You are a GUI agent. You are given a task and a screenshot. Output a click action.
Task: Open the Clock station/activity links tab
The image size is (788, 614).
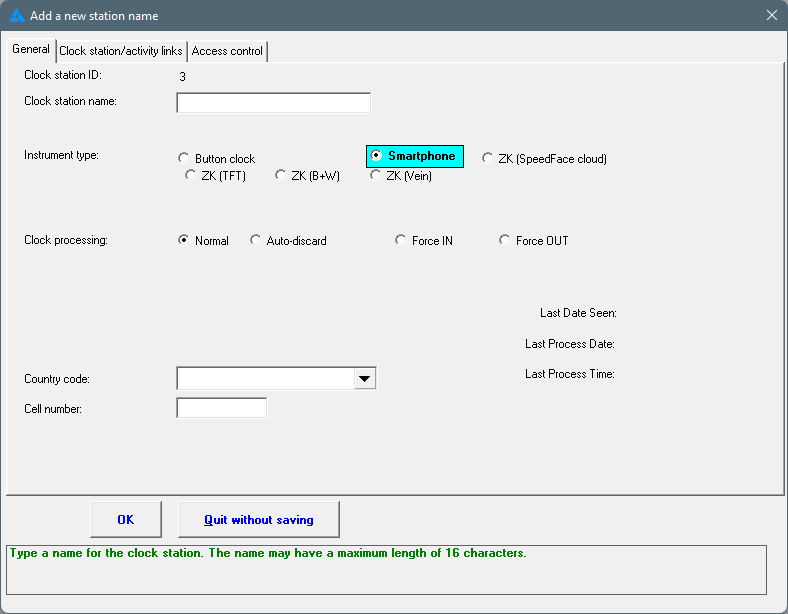tap(121, 51)
